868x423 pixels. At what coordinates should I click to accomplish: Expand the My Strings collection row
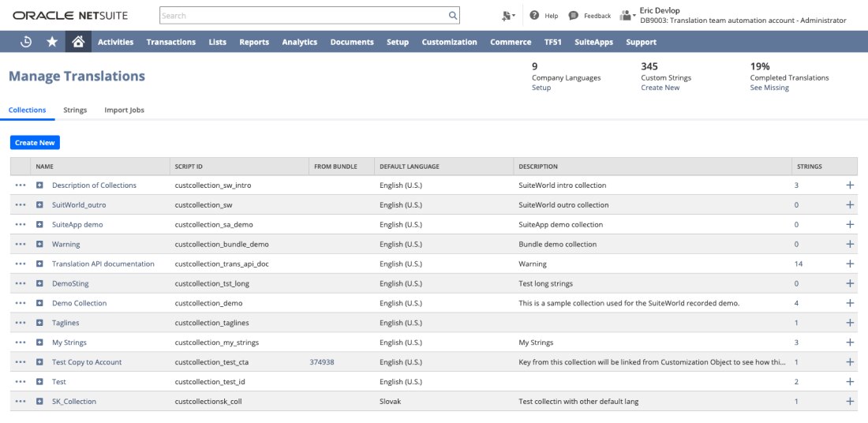39,343
